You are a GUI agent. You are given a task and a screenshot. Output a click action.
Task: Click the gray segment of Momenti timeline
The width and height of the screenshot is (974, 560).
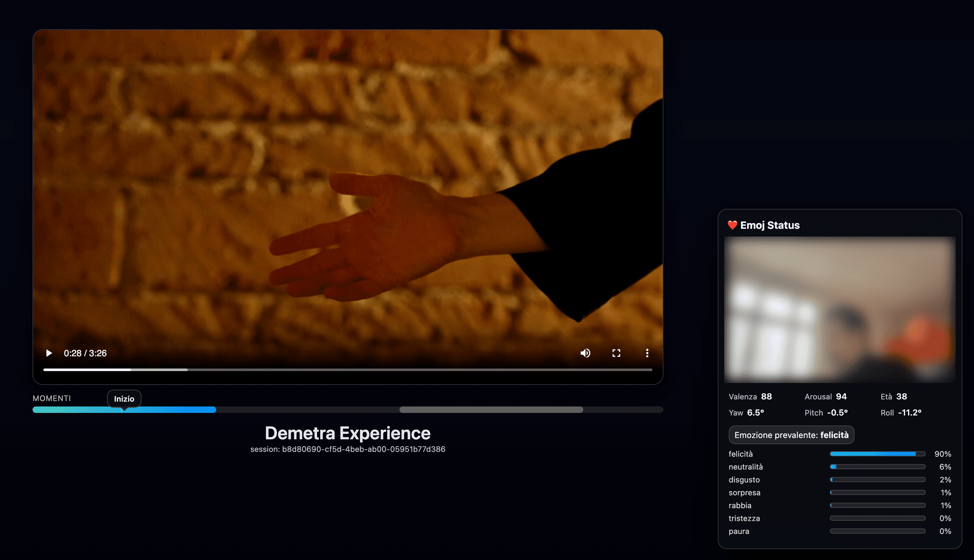point(491,410)
